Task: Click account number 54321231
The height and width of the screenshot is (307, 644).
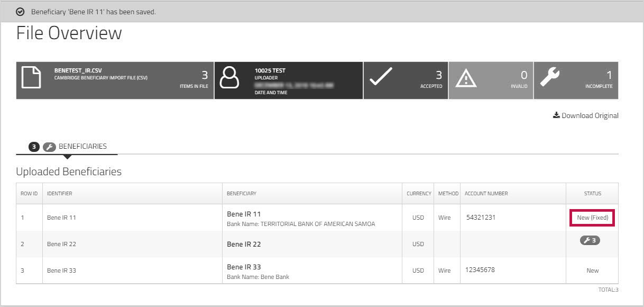Action: [481, 218]
